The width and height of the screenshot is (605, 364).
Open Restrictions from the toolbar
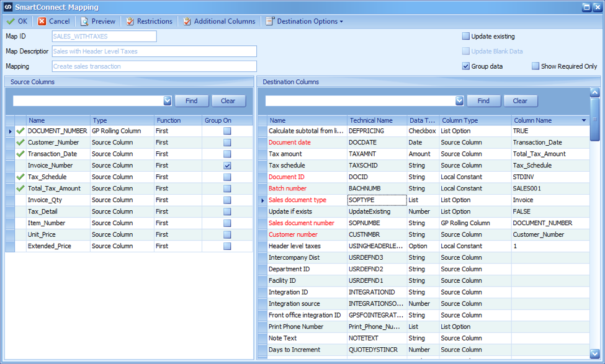pyautogui.click(x=150, y=21)
